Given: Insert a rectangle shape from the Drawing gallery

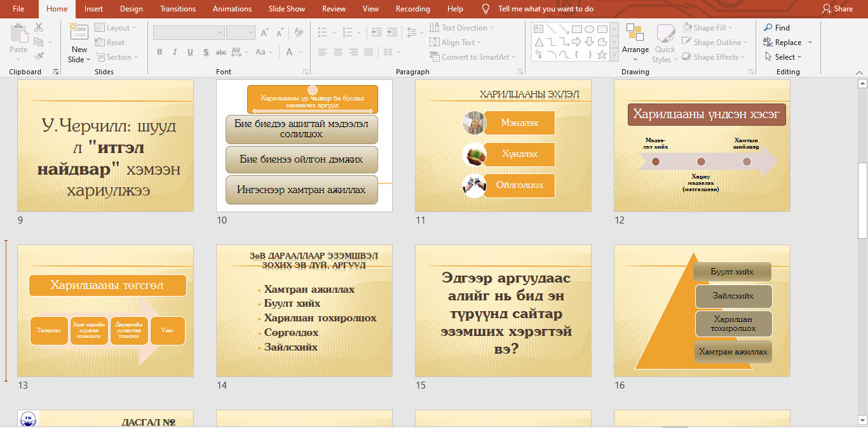Looking at the screenshot, I should [576, 29].
